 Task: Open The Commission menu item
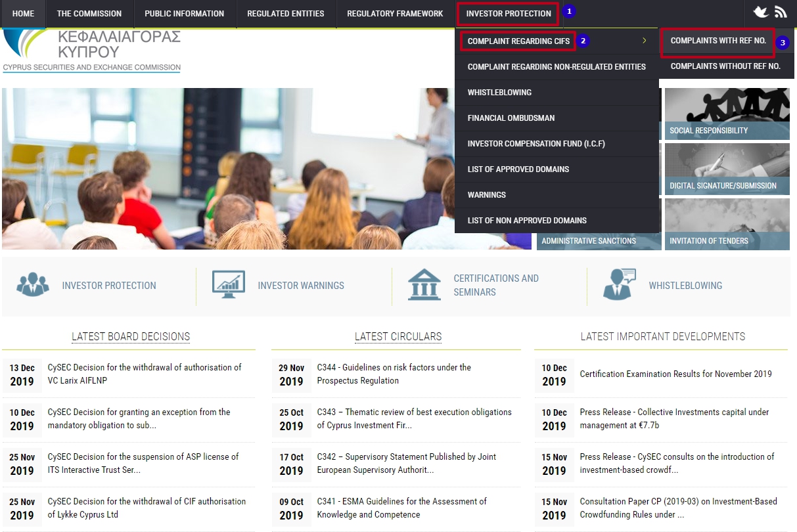pyautogui.click(x=89, y=12)
